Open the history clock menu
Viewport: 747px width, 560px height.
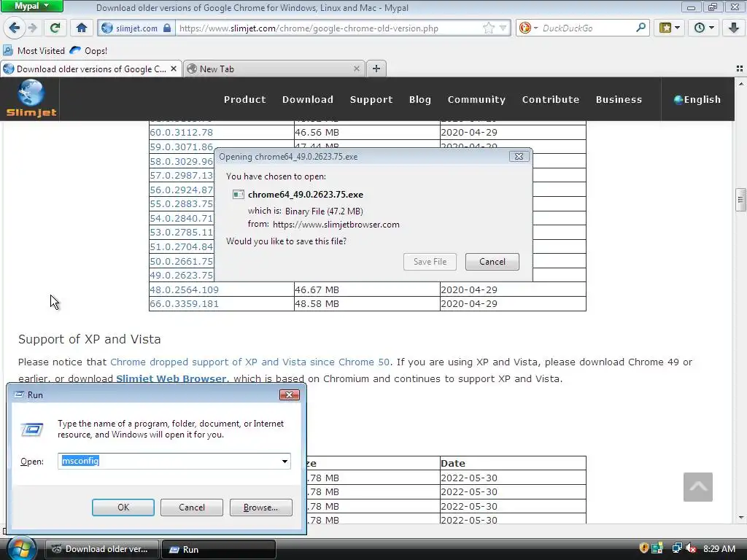pyautogui.click(x=704, y=28)
